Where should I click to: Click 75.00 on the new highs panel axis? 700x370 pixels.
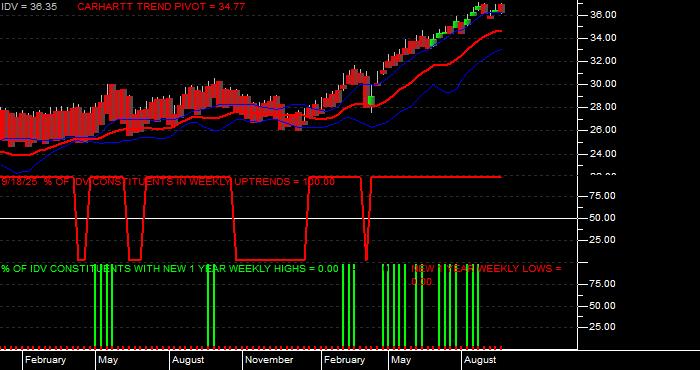(x=602, y=284)
